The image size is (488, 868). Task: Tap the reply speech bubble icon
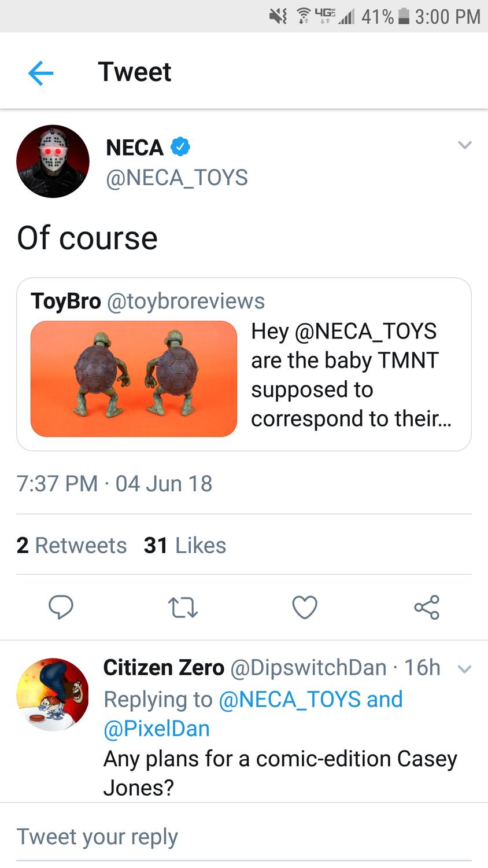(x=61, y=607)
